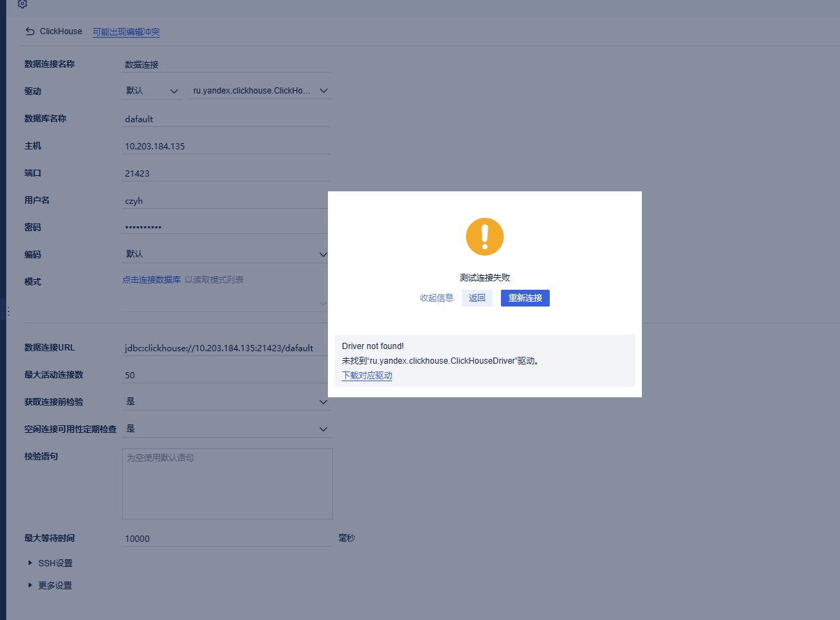Click the left sidebar drag handle dots

8,311
